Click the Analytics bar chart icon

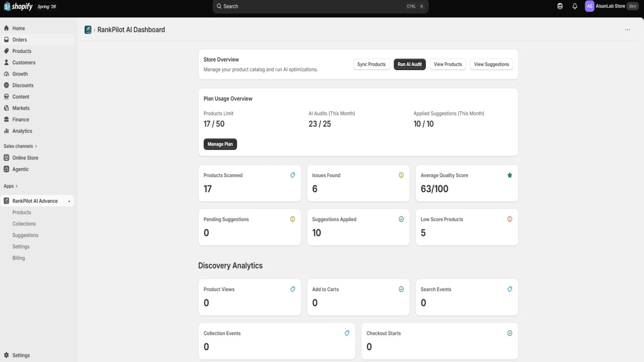point(6,131)
